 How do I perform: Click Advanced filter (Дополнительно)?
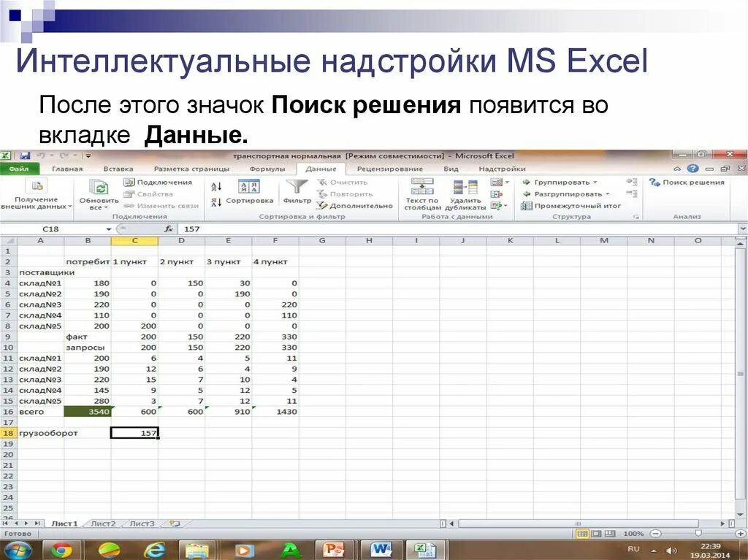(355, 206)
